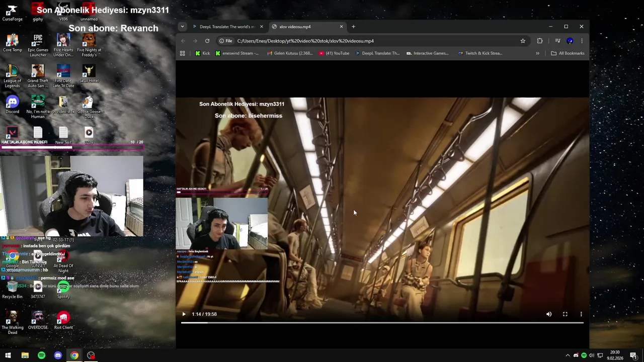This screenshot has width=644, height=362.
Task: Select the Five Nights at Freddy's desktop icon
Action: (89, 45)
